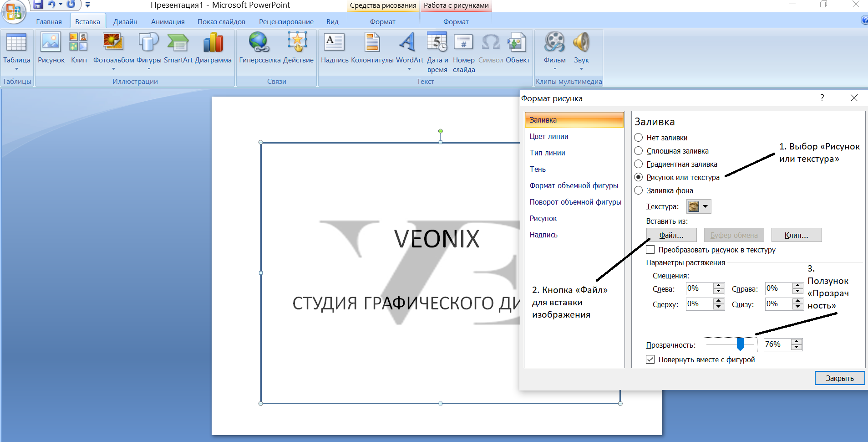Insert a Фильм clip

click(x=554, y=51)
